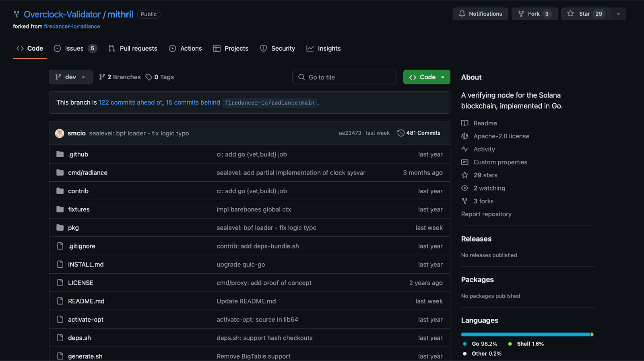View 2 Branches link
Screen dimensions: 644x361
[x=120, y=77]
